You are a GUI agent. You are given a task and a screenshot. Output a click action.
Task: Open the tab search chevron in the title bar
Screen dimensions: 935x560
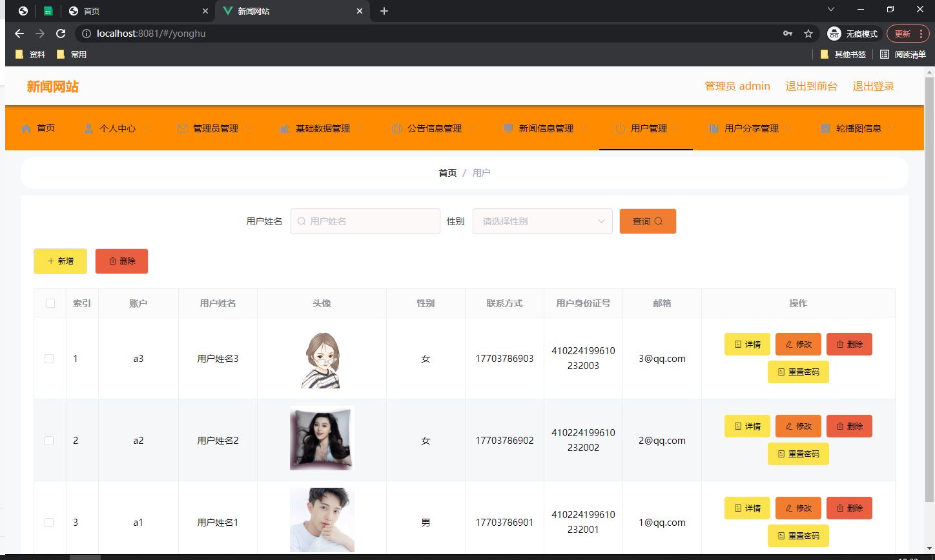tap(831, 9)
